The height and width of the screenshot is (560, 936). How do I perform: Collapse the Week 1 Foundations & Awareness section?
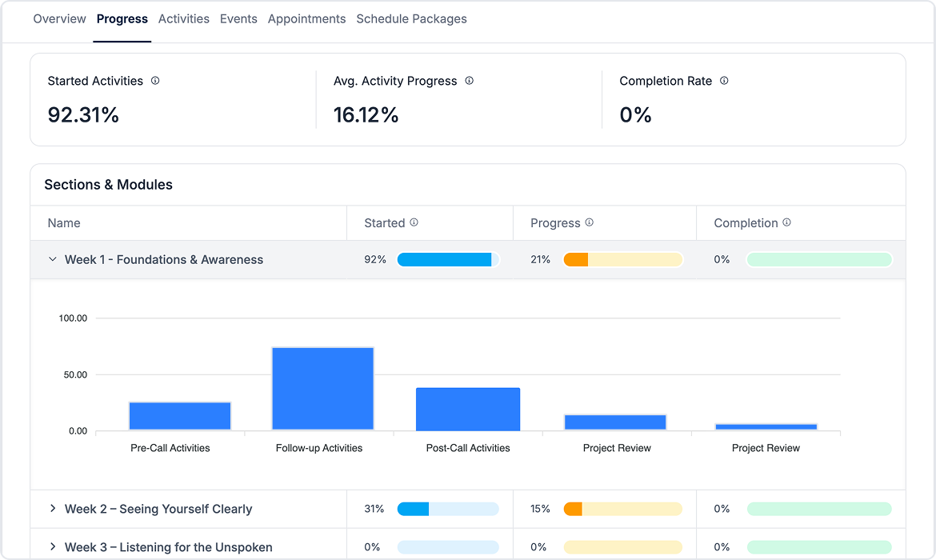[52, 259]
